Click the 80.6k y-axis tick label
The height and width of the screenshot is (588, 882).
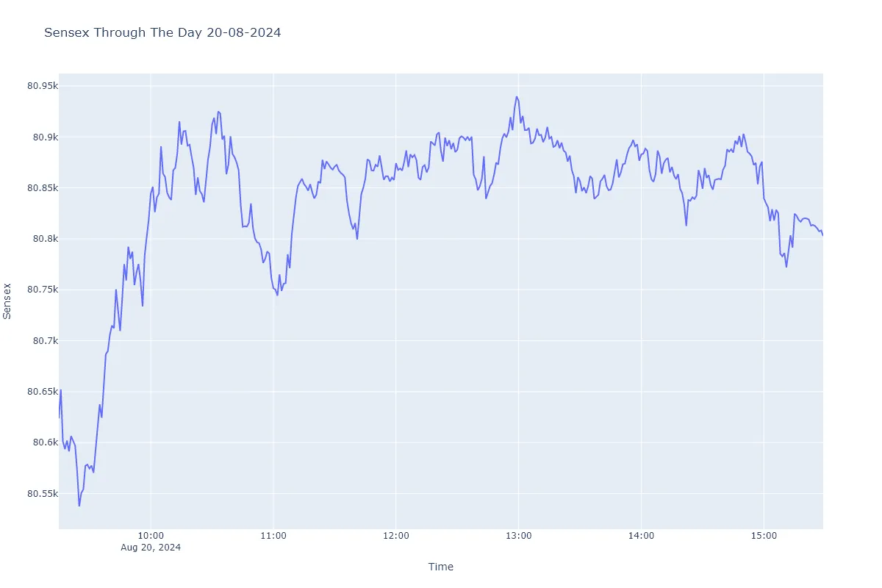tap(44, 442)
